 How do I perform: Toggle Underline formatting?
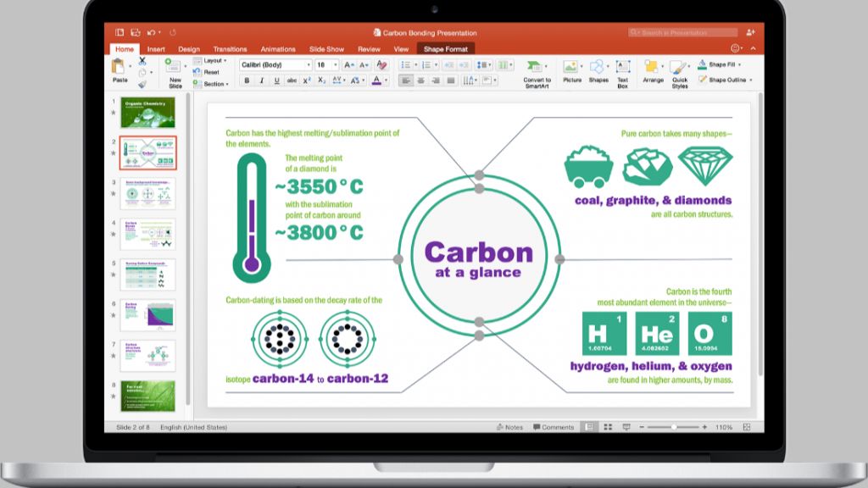point(276,80)
